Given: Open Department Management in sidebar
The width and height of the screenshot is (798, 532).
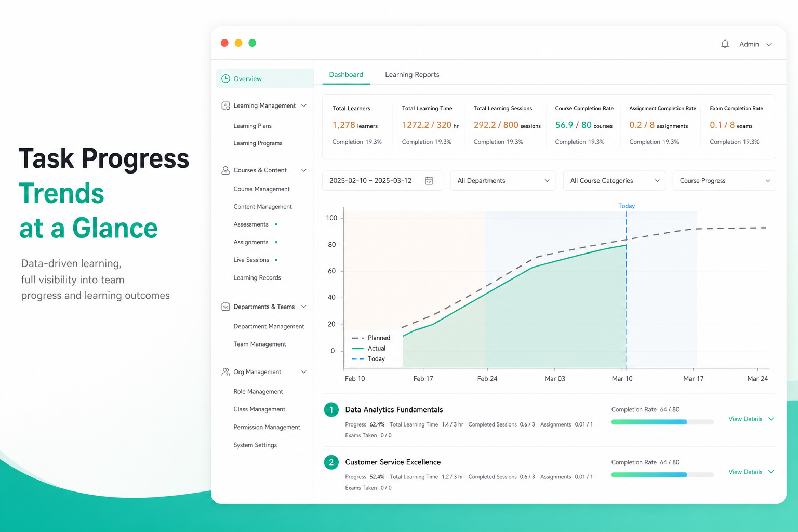Looking at the screenshot, I should (x=269, y=326).
